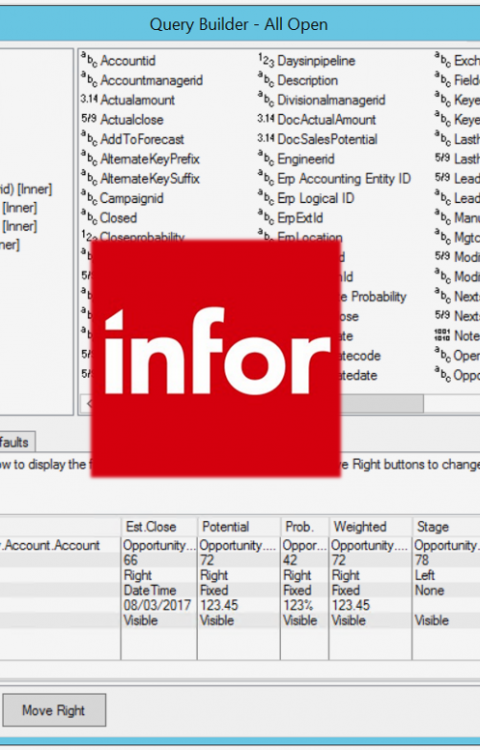Click the Fixed format cell under Weighted
480x750 pixels.
click(346, 590)
